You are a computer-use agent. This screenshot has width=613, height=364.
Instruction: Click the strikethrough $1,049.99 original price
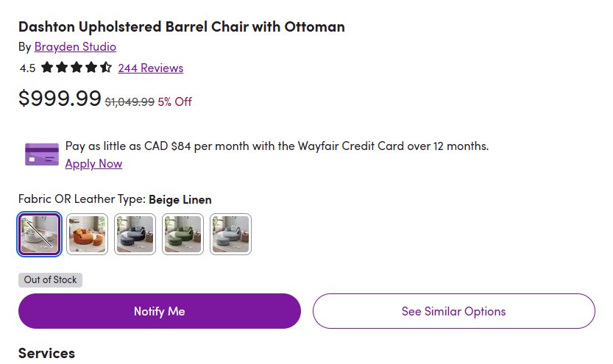tap(130, 101)
